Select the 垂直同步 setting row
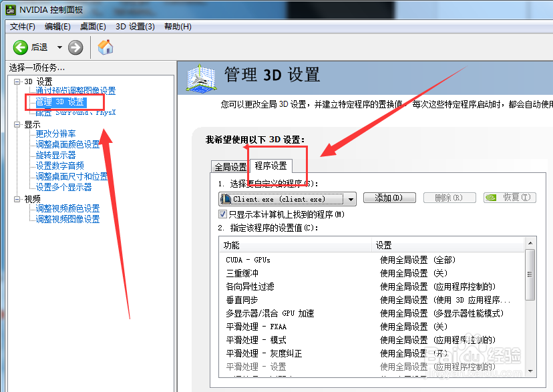Viewport: 553px width, 392px height. coord(372,300)
